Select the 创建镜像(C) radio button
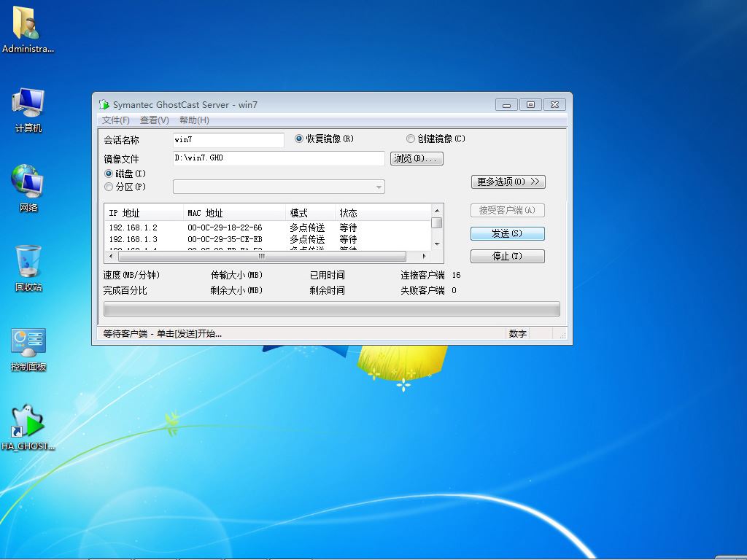The height and width of the screenshot is (560, 747). 410,139
